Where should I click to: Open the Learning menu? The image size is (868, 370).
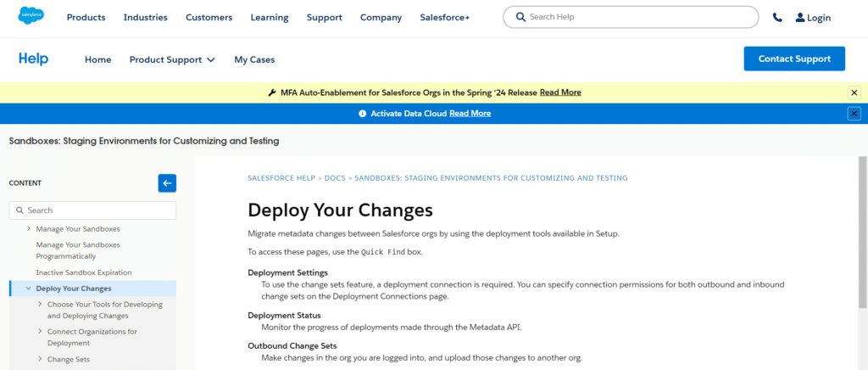tap(270, 18)
